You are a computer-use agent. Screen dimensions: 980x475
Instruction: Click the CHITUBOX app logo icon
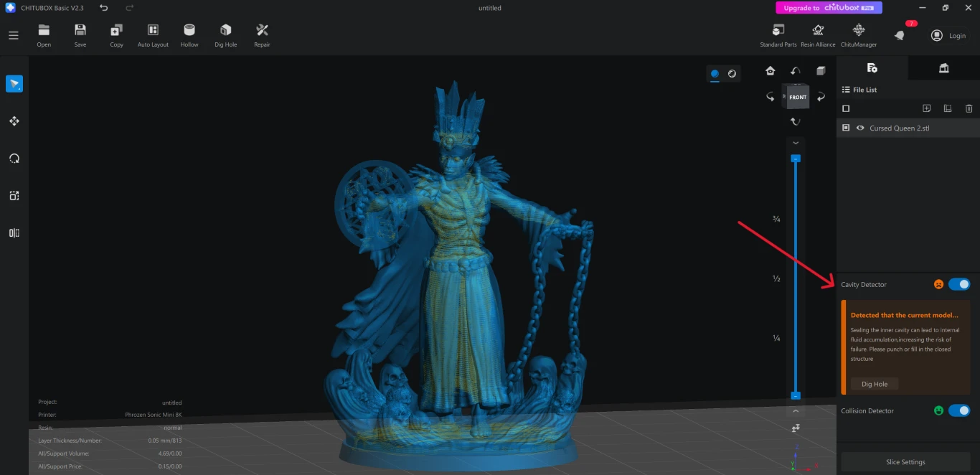point(10,8)
